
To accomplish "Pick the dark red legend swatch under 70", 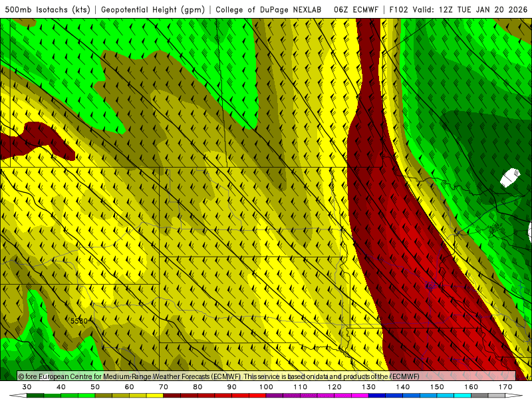I will 172,396.
